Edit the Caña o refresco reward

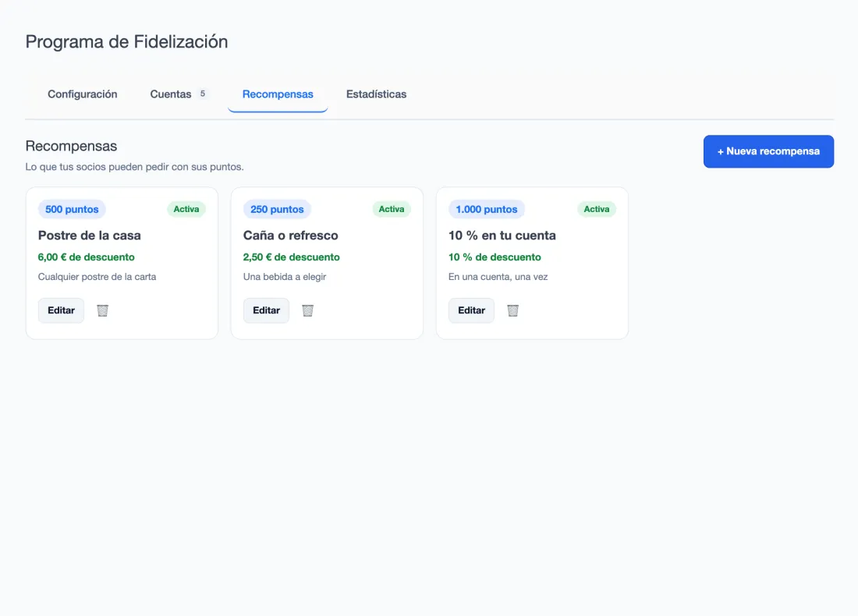pyautogui.click(x=267, y=311)
